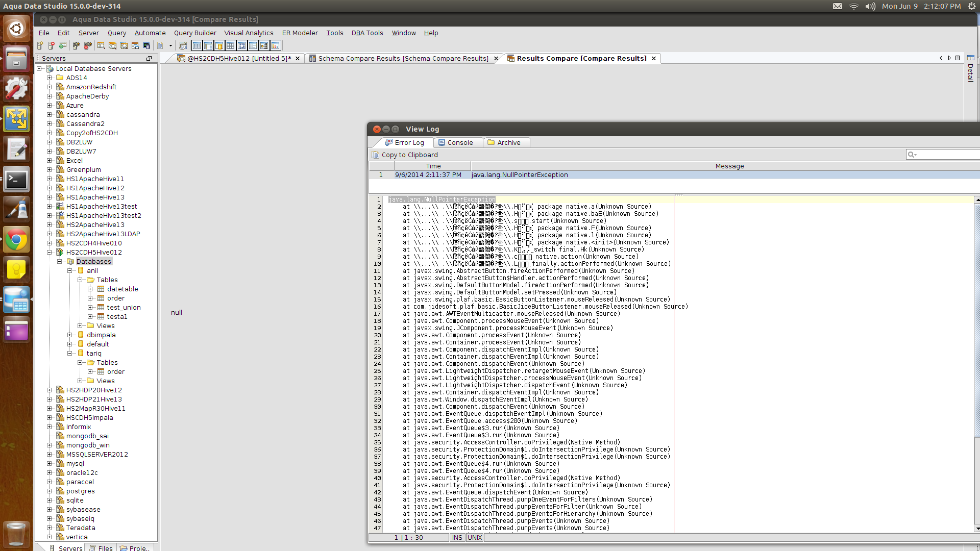Viewport: 980px width, 551px height.
Task: Click the Delete Server toolbar icon
Action: coord(51,45)
